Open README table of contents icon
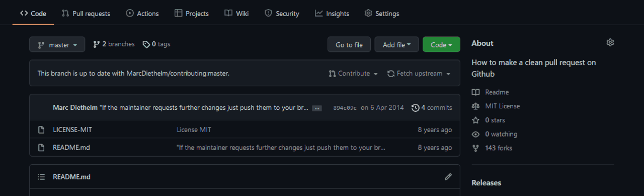The image size is (644, 196). pos(42,177)
